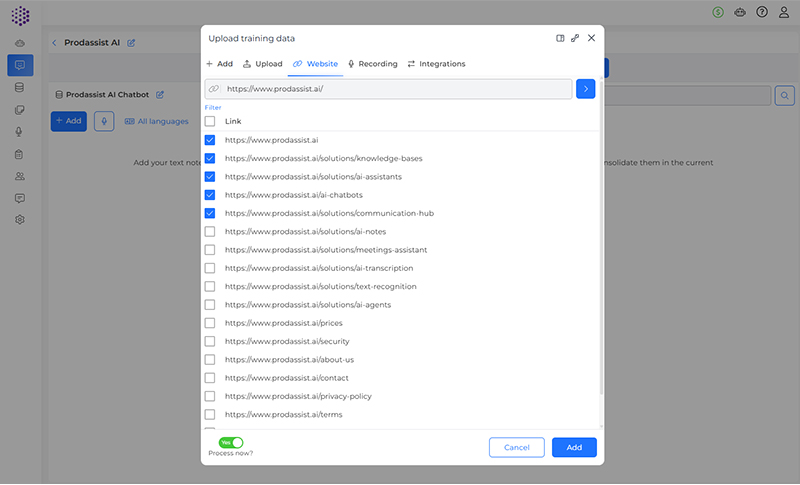This screenshot has width=800, height=485.
Task: Switch to the Recording tab
Action: pyautogui.click(x=372, y=64)
